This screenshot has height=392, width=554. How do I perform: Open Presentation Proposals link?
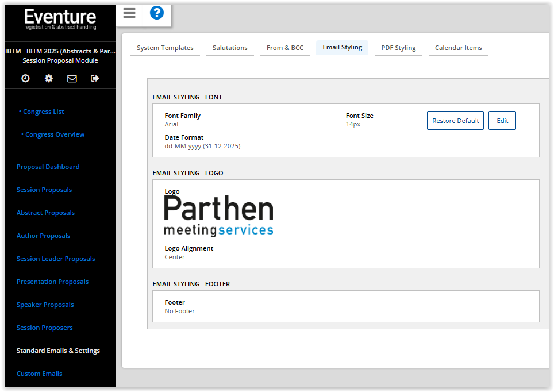53,282
